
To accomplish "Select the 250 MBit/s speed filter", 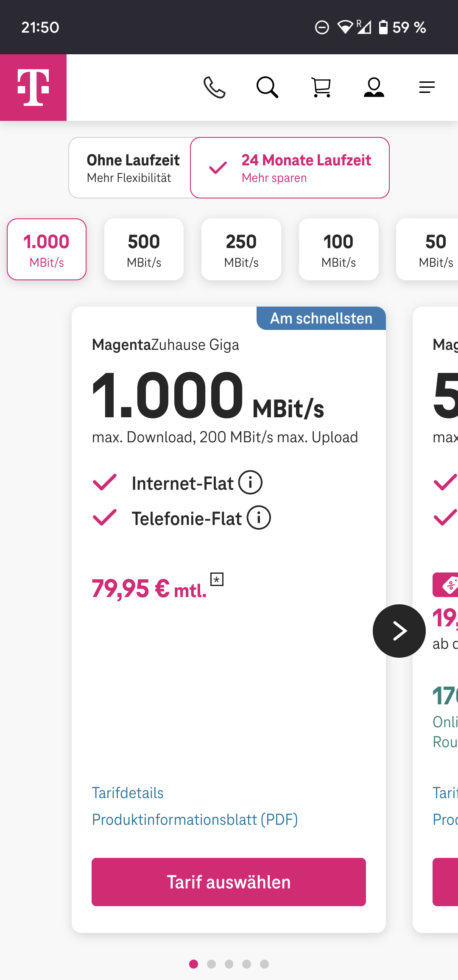I will tap(241, 249).
